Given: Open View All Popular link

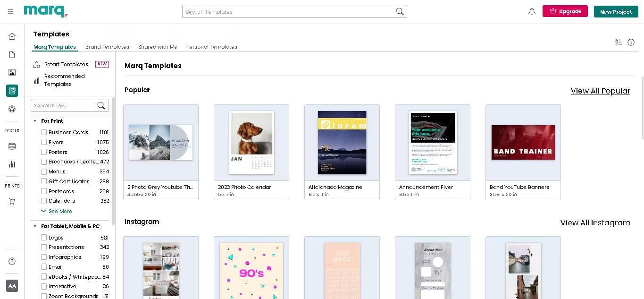Looking at the screenshot, I should (x=600, y=91).
